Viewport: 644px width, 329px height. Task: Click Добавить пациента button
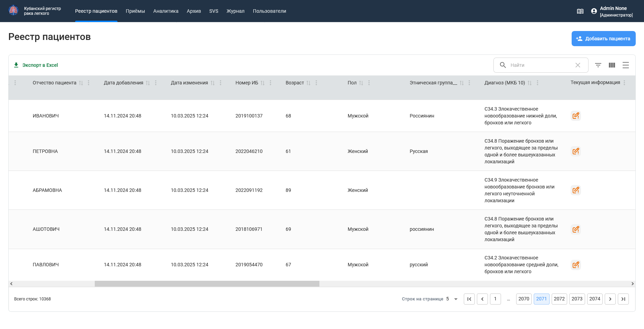pos(603,39)
